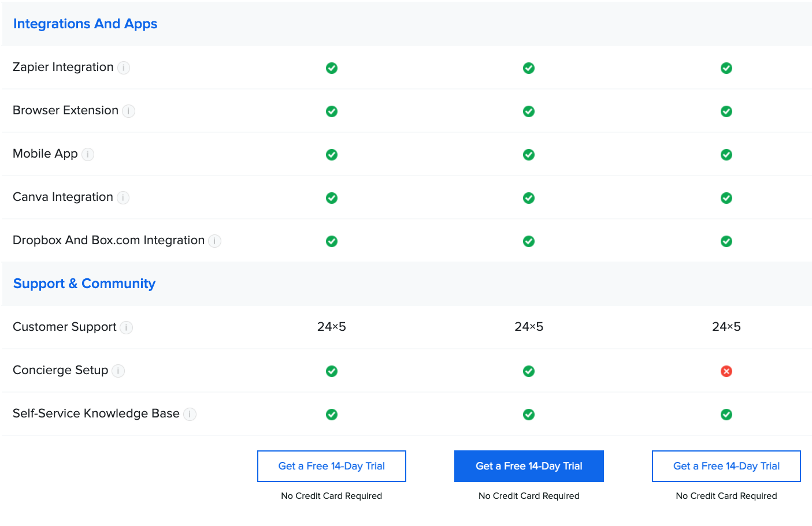
Task: Click the red cross in Concierge Setup row
Action: [726, 371]
